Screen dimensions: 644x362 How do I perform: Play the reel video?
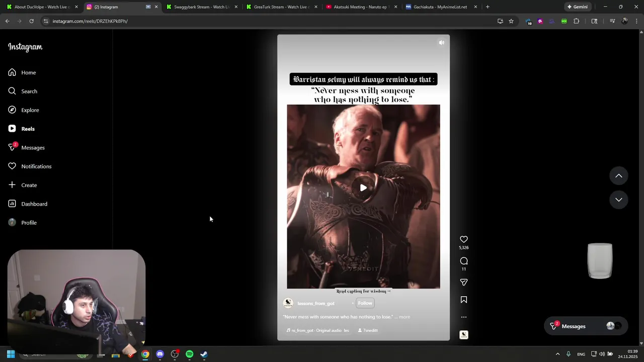[363, 188]
